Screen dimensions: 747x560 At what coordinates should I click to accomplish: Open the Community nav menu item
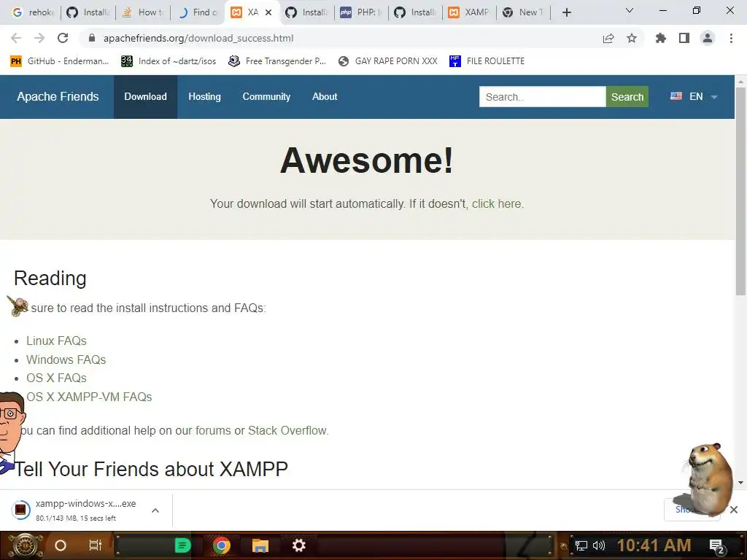tap(266, 97)
